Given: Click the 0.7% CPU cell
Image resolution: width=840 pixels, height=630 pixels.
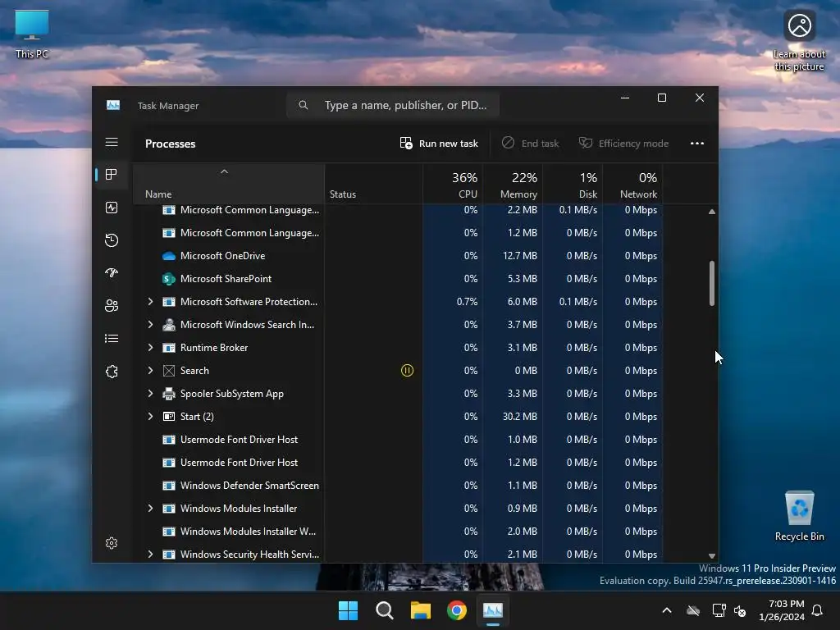Looking at the screenshot, I should pyautogui.click(x=453, y=302).
